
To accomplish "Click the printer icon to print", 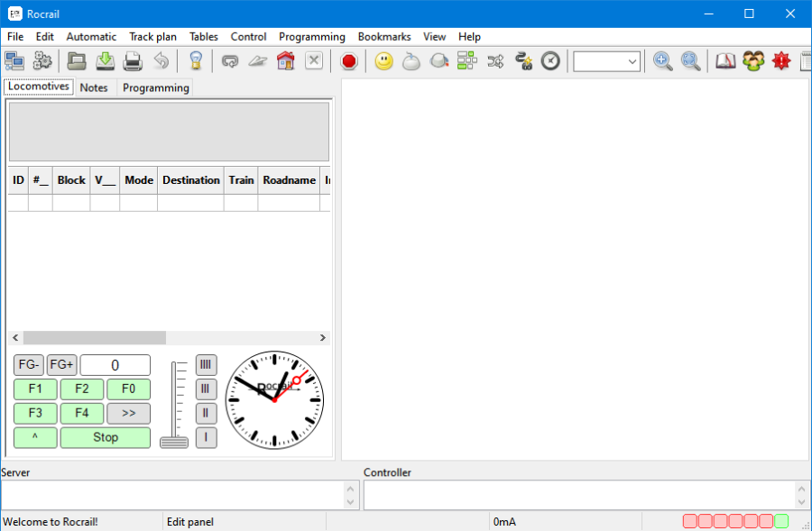I will [x=133, y=61].
